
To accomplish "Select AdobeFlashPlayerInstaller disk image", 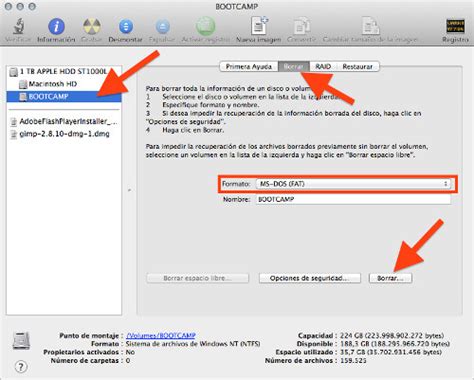I will (64, 121).
